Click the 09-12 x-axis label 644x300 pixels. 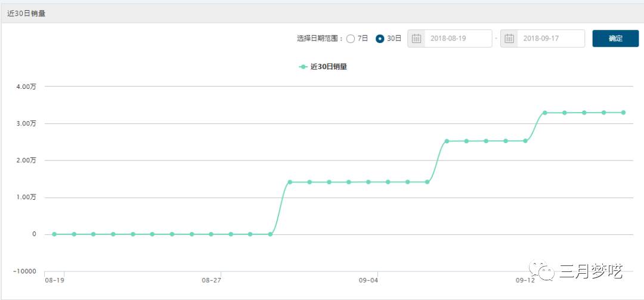pyautogui.click(x=525, y=280)
